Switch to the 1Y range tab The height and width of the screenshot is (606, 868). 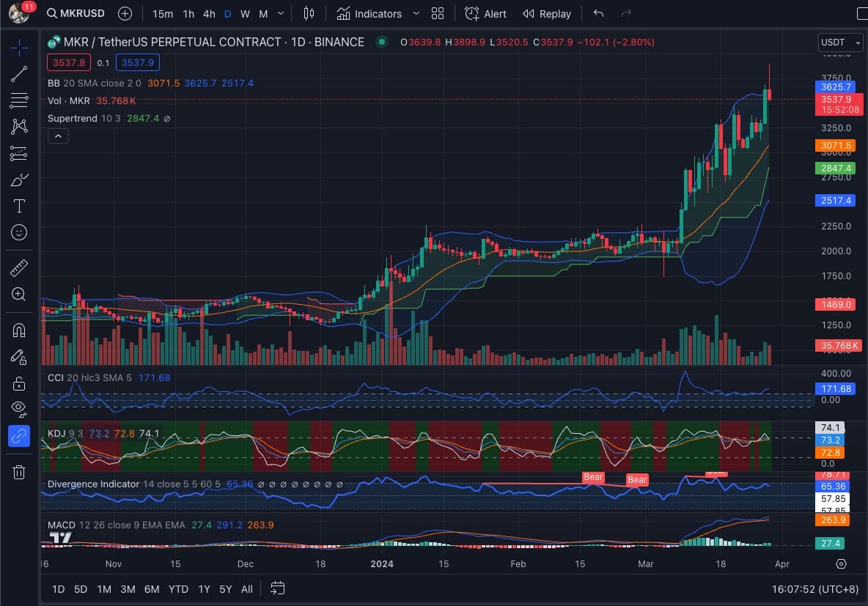(204, 588)
